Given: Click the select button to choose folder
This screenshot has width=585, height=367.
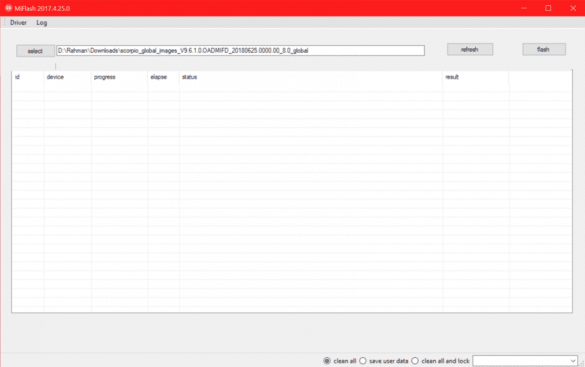Looking at the screenshot, I should [35, 51].
